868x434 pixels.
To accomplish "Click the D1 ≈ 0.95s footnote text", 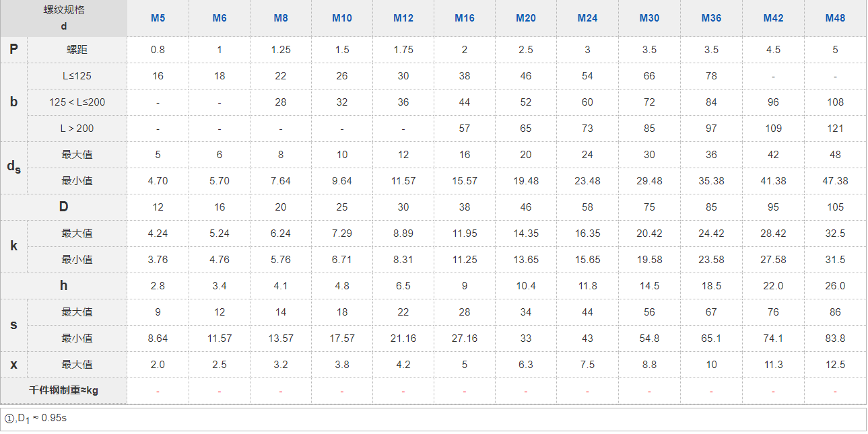I will pyautogui.click(x=42, y=419).
